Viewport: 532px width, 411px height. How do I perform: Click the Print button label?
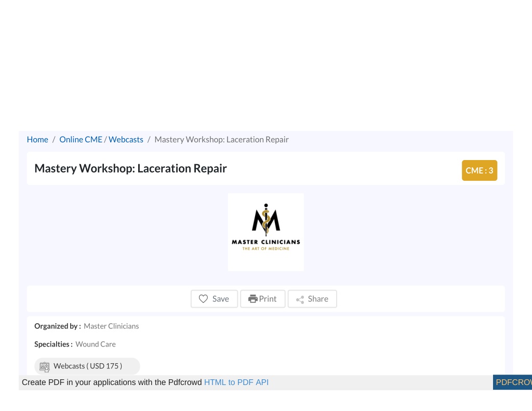point(268,299)
